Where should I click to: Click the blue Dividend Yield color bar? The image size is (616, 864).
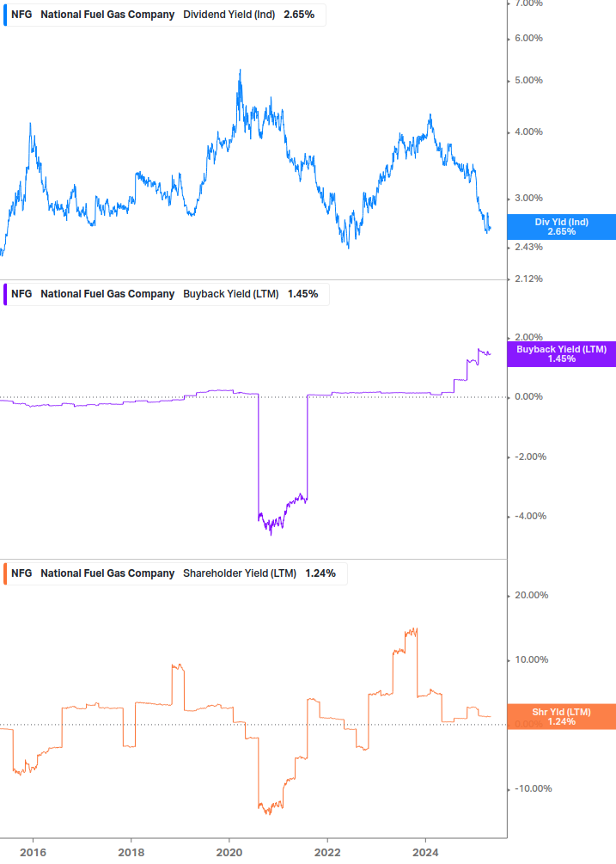coord(5,15)
